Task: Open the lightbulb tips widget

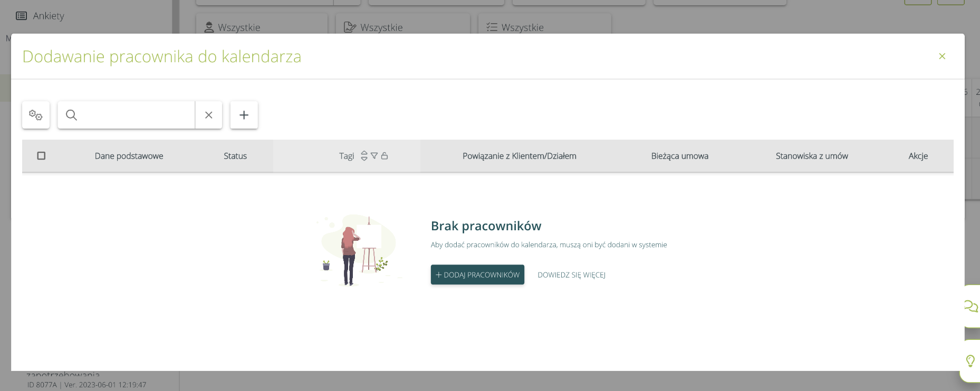Action: pos(970,361)
